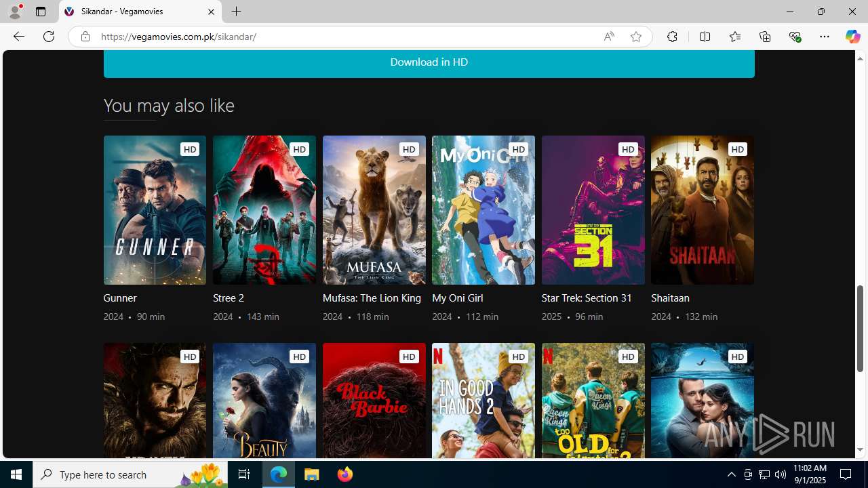Click the taskbar search box

click(130, 474)
